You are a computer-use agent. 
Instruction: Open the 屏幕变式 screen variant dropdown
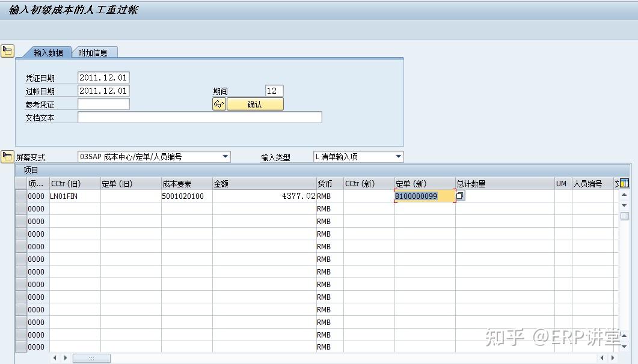click(x=225, y=156)
